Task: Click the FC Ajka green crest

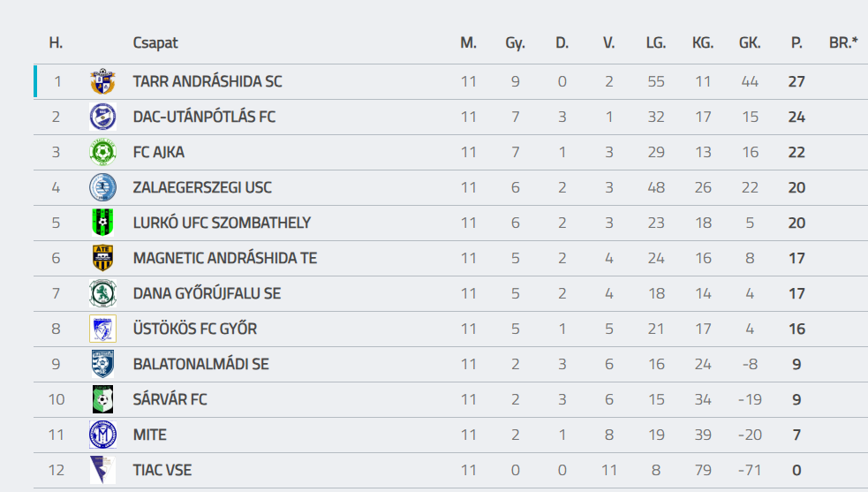Action: pos(102,152)
